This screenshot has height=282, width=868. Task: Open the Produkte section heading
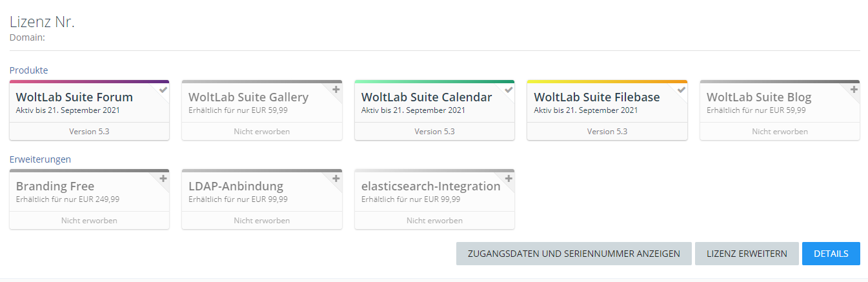click(28, 70)
